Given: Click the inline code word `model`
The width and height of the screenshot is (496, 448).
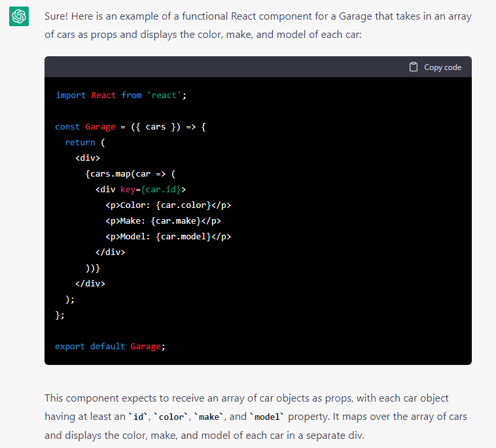Looking at the screenshot, I should (x=267, y=417).
